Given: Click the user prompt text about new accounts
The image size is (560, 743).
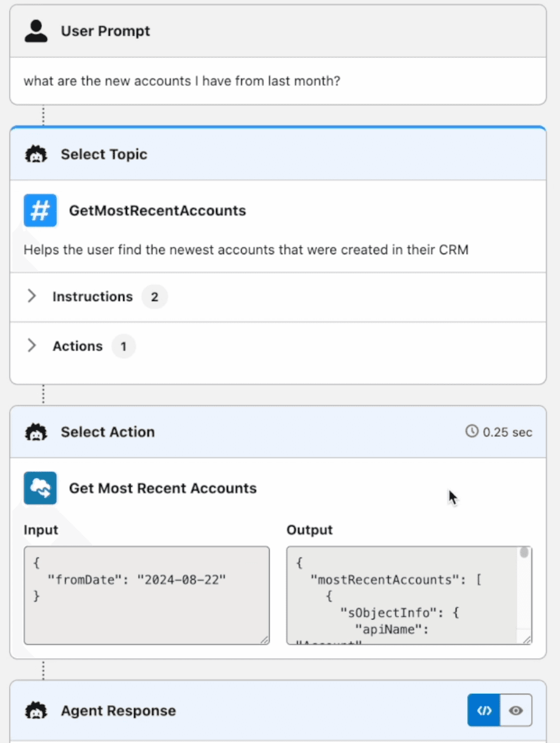Looking at the screenshot, I should click(x=182, y=81).
